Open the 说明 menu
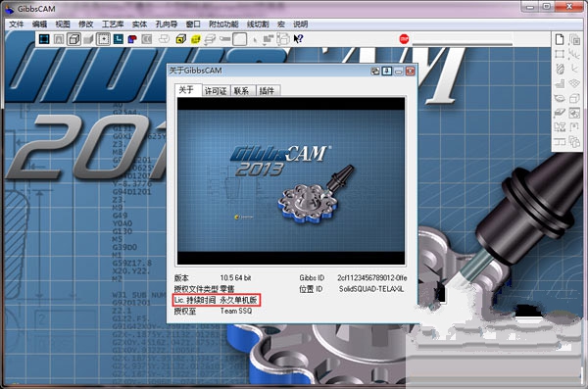Viewport: 588px width, 389px height. [x=301, y=24]
